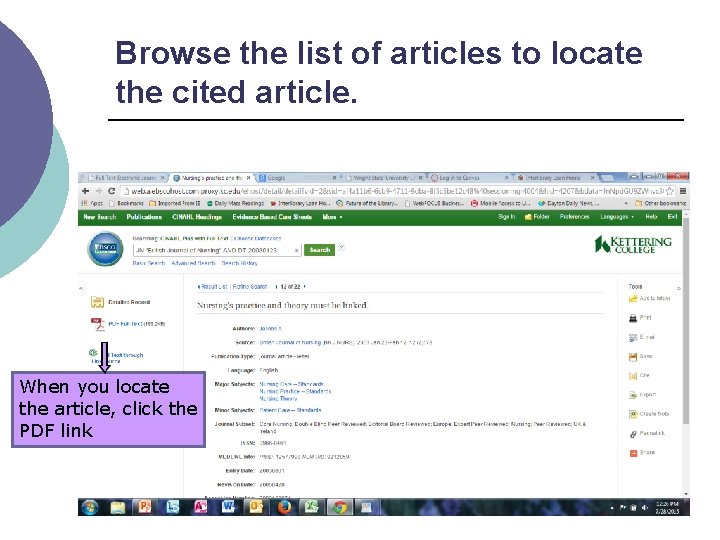The image size is (720, 540).
Task: Click the Print tool icon
Action: (x=633, y=318)
